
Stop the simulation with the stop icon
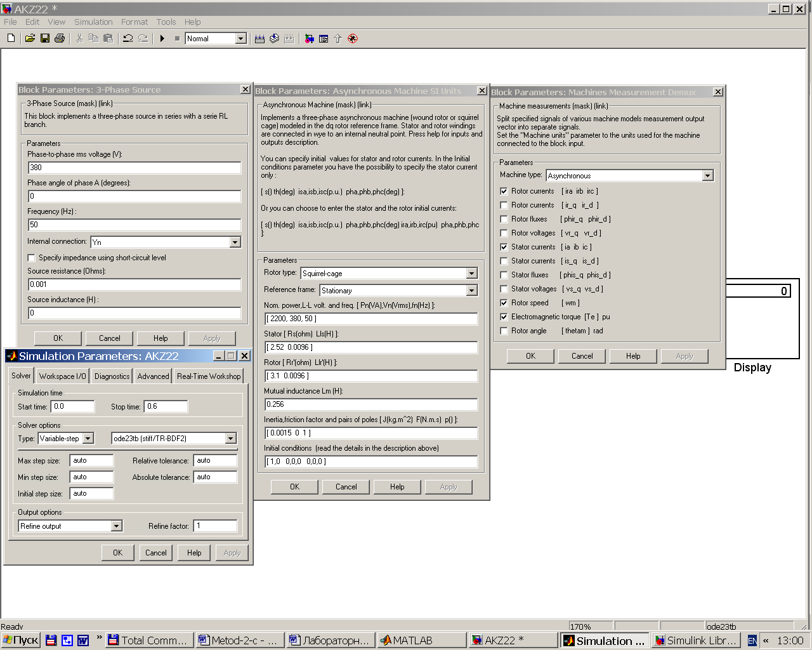click(x=177, y=39)
